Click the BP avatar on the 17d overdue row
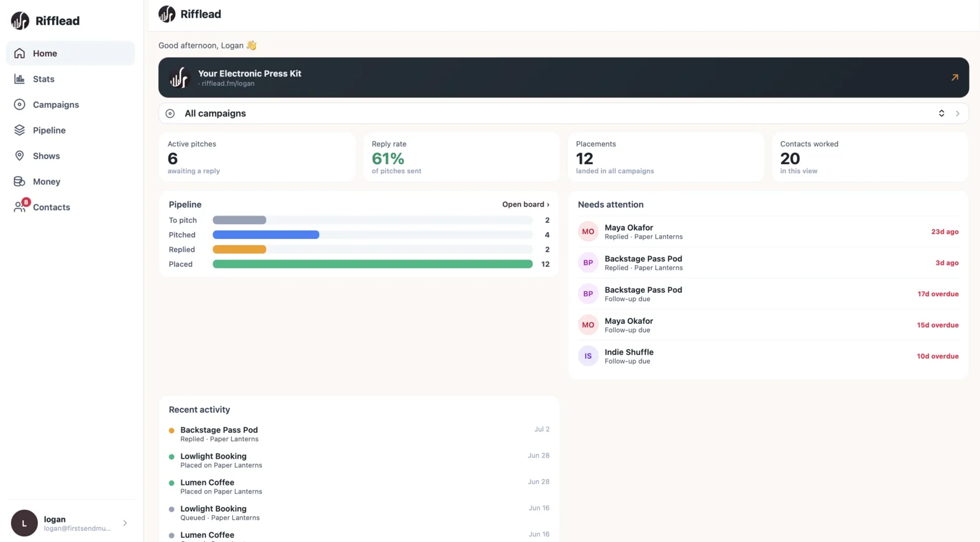The height and width of the screenshot is (542, 980). (588, 294)
